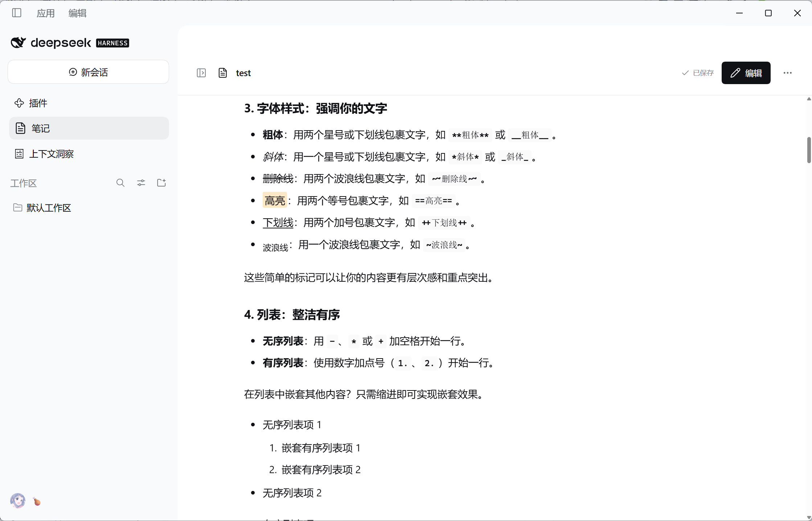Toggle the sidebar panel icon in title bar
The width and height of the screenshot is (812, 521).
point(17,13)
